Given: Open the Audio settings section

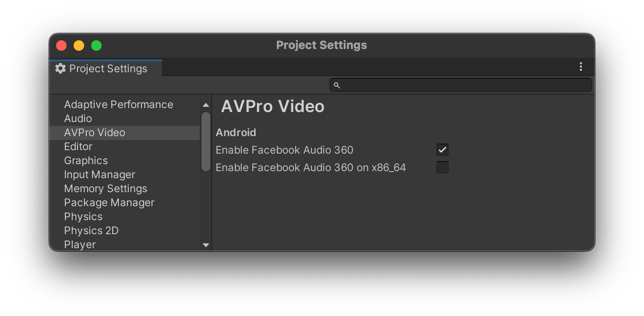Looking at the screenshot, I should point(78,118).
